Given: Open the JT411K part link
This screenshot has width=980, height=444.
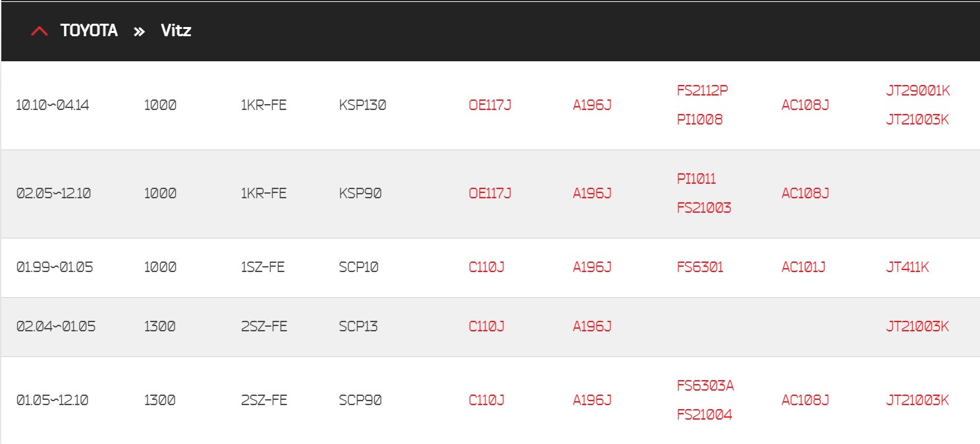Looking at the screenshot, I should click(908, 267).
